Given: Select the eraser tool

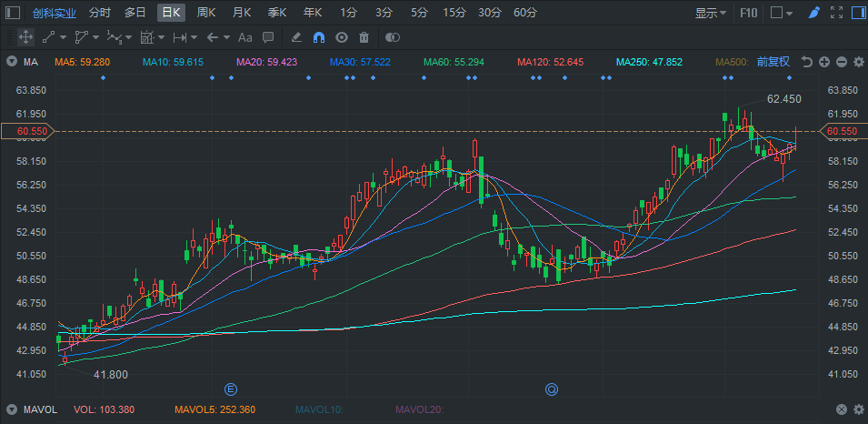Looking at the screenshot, I should 296,37.
